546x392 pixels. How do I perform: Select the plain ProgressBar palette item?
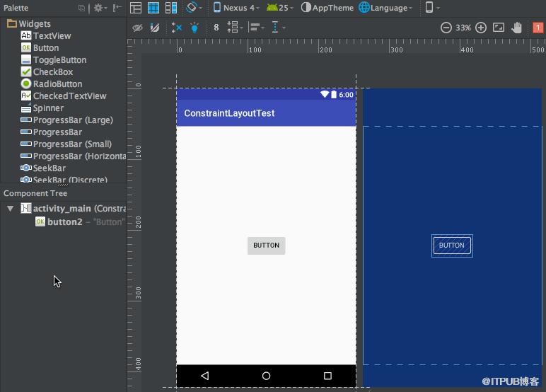pos(52,132)
